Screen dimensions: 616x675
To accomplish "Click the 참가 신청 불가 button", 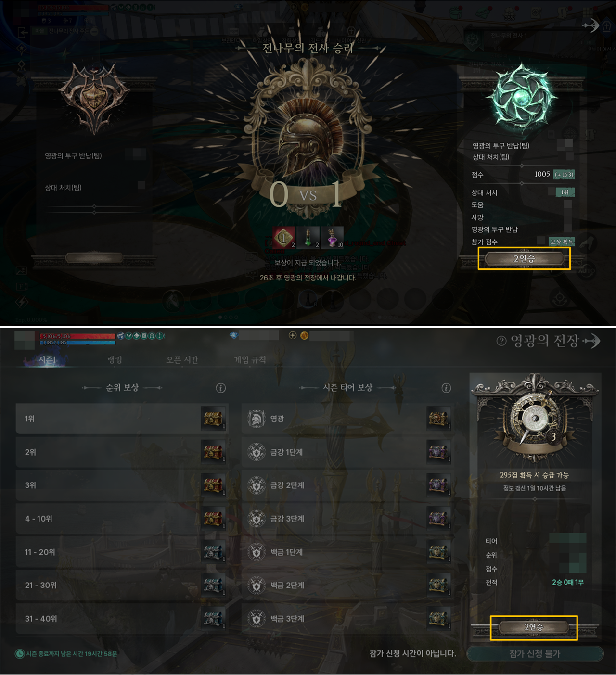I will (x=535, y=653).
